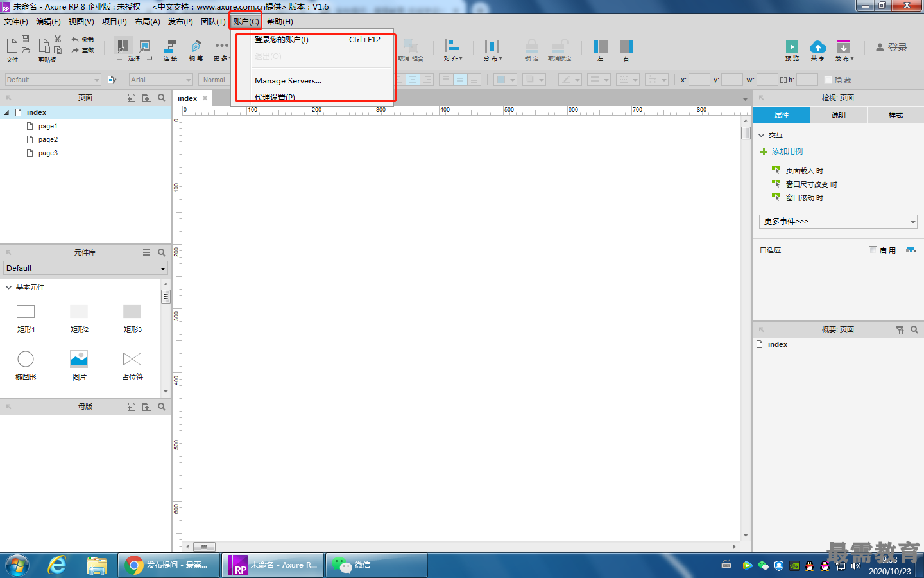This screenshot has width=924, height=578.
Task: Open the Normal font weight dropdown
Action: point(214,80)
